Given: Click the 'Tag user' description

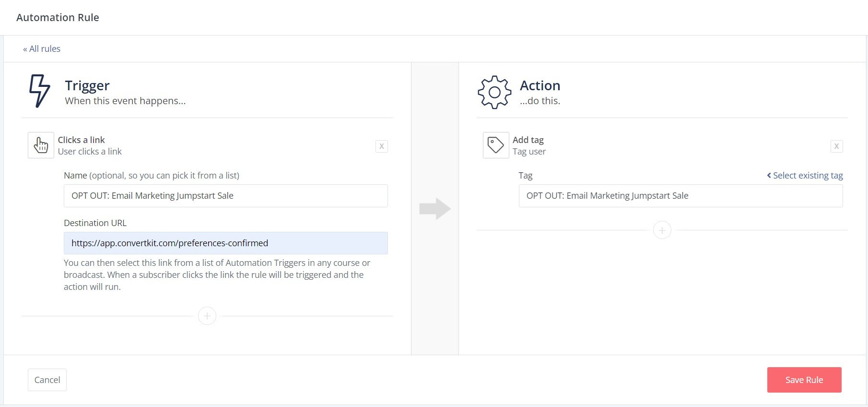Looking at the screenshot, I should tap(529, 152).
